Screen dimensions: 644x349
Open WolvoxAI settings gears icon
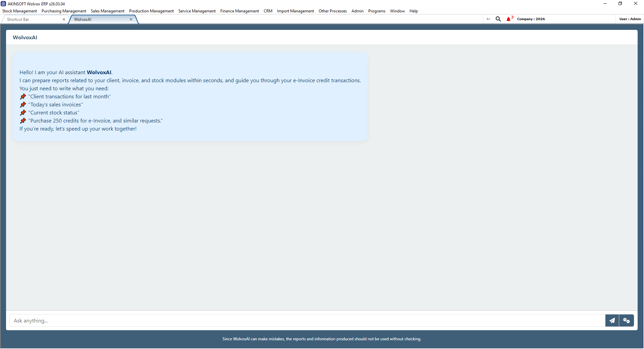(x=627, y=320)
